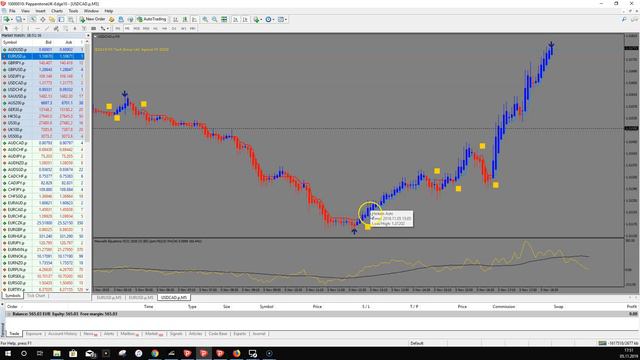640x360 pixels.
Task: Switch chart to line chart style
Action: point(194,19)
